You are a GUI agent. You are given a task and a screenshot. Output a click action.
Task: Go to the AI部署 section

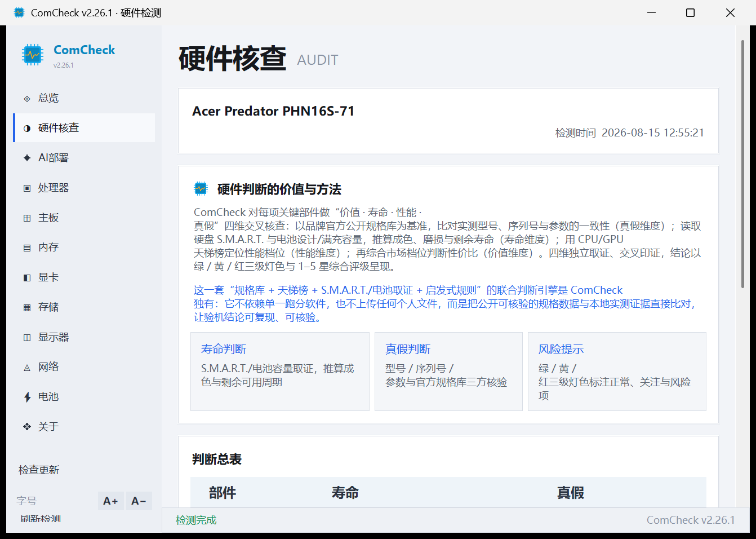84,158
